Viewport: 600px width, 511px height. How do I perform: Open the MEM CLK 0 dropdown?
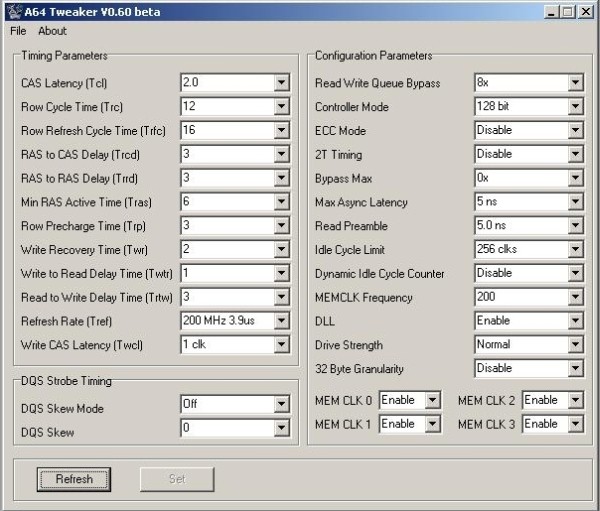(x=432, y=400)
